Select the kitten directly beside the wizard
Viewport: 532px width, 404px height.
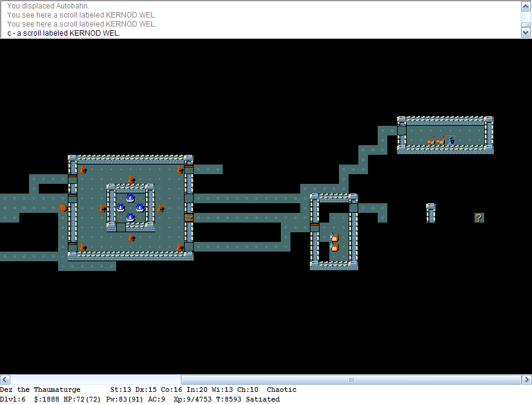click(x=441, y=140)
